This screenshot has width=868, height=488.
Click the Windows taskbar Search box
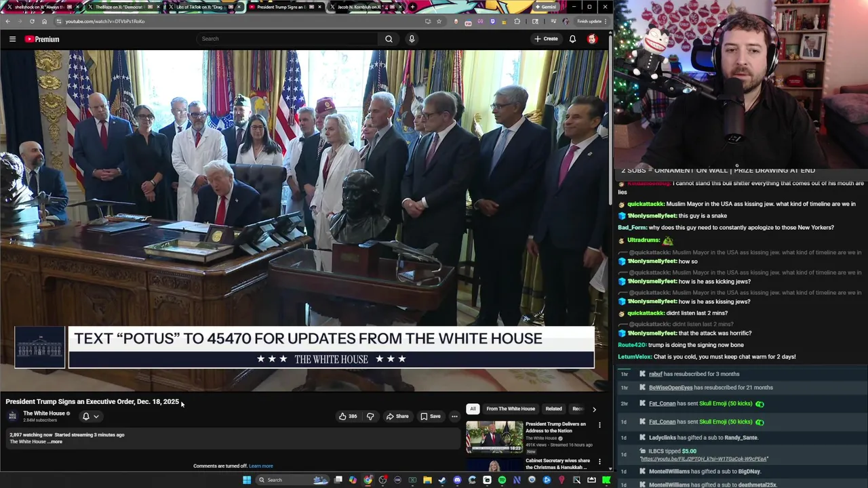[292, 480]
